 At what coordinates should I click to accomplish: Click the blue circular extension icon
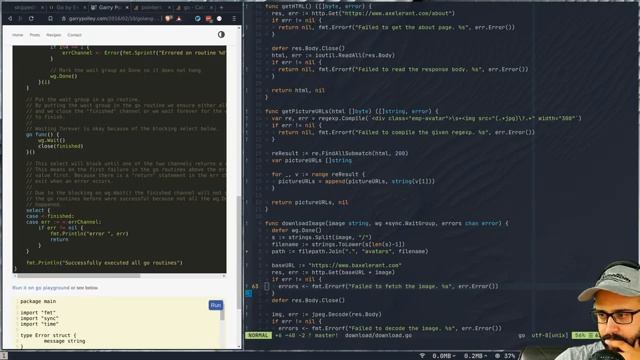click(198, 19)
